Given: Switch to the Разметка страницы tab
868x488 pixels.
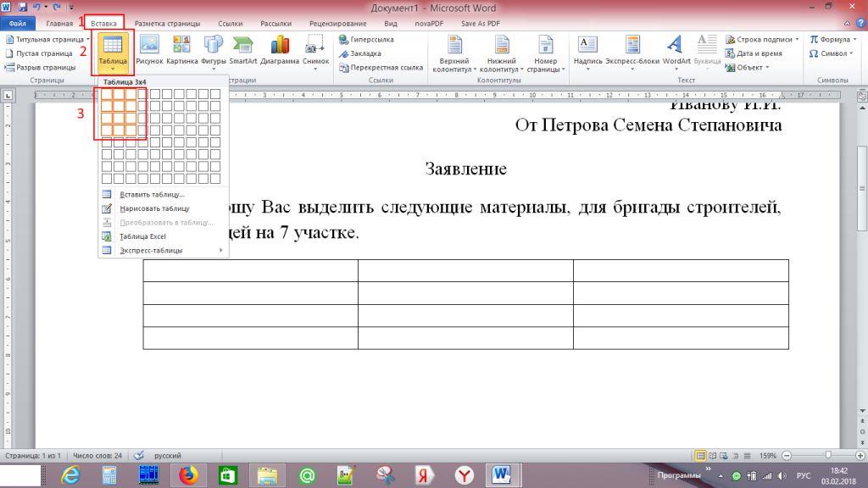Looking at the screenshot, I should [x=167, y=23].
